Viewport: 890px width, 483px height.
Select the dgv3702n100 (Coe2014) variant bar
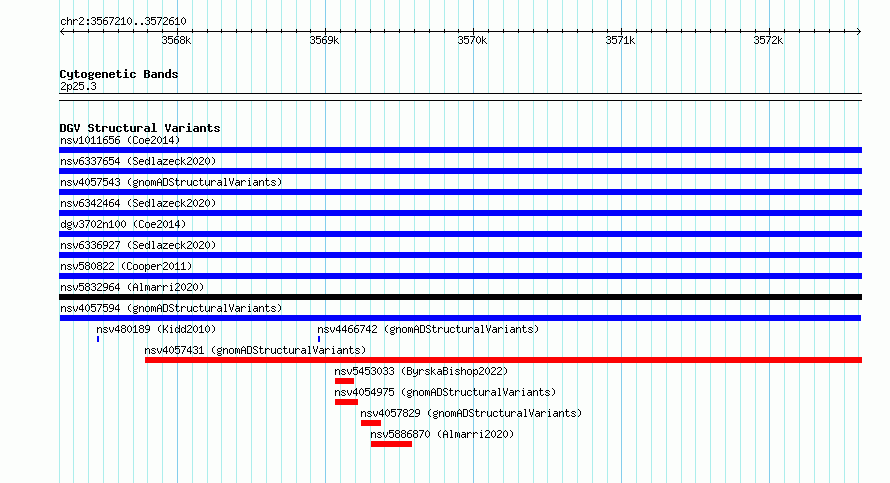[x=460, y=234]
